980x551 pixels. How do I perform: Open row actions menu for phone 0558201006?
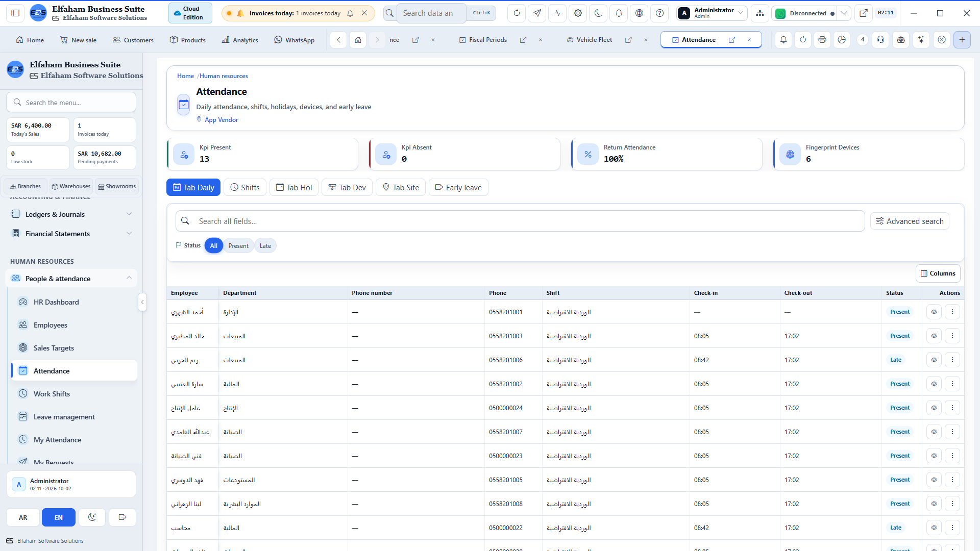952,360
